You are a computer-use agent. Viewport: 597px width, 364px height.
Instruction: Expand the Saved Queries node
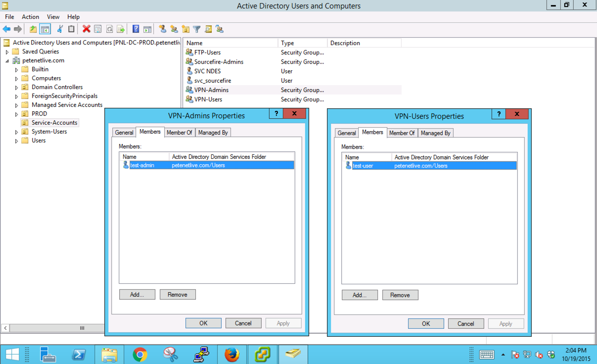7,51
